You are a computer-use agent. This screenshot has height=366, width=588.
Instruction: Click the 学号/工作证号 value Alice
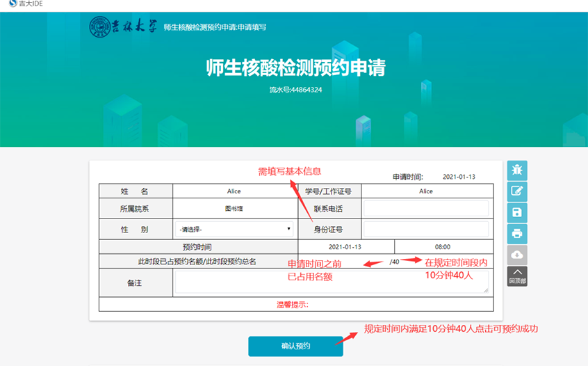click(x=426, y=191)
